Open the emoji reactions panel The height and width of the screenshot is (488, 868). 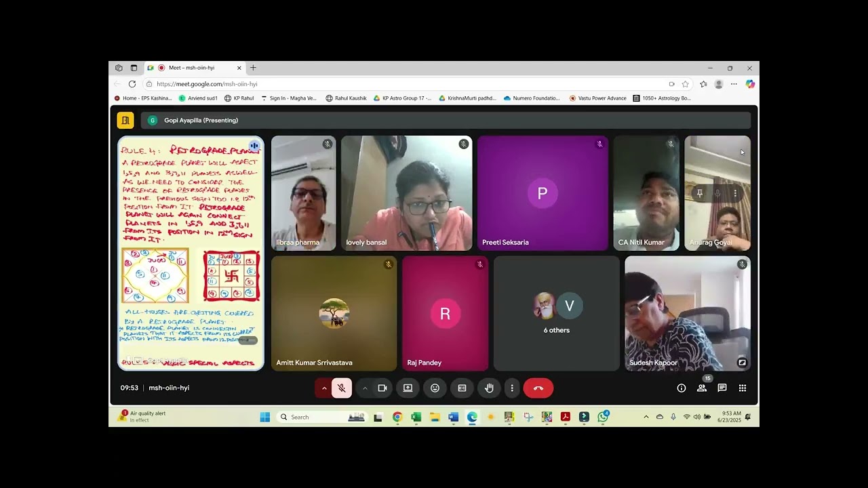435,388
